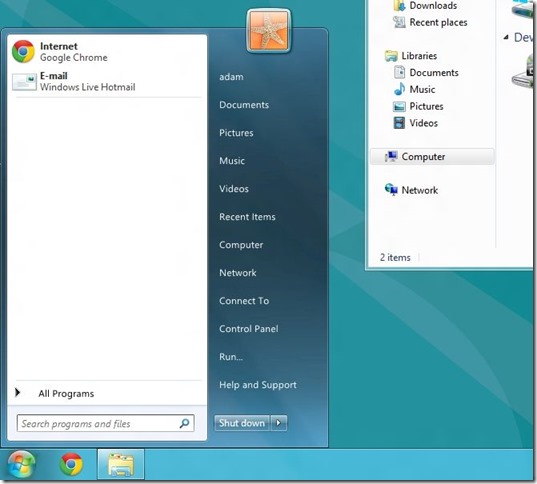The width and height of the screenshot is (537, 484).
Task: Click the starfish user account picture
Action: click(269, 32)
